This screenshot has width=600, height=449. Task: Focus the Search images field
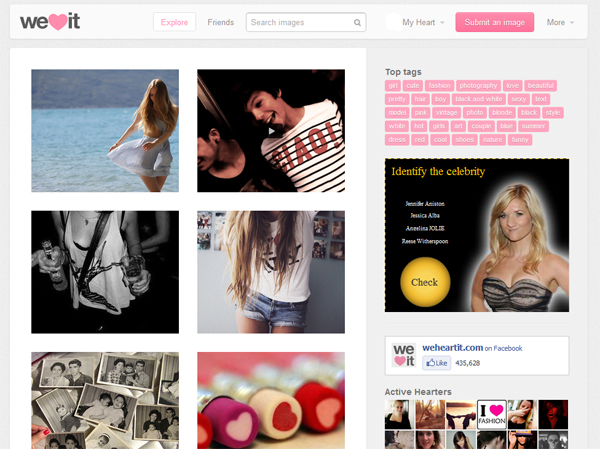tap(306, 22)
